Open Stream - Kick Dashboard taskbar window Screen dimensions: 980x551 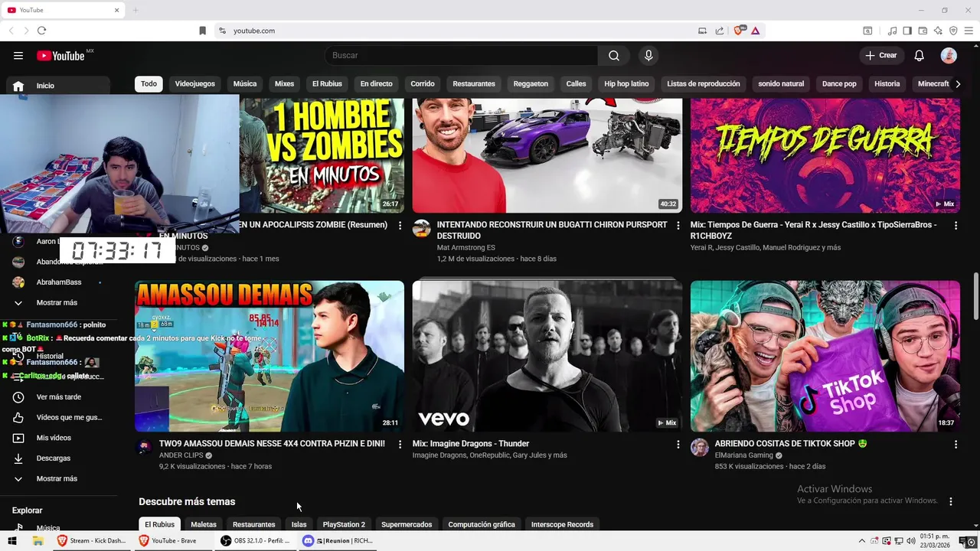pyautogui.click(x=92, y=541)
